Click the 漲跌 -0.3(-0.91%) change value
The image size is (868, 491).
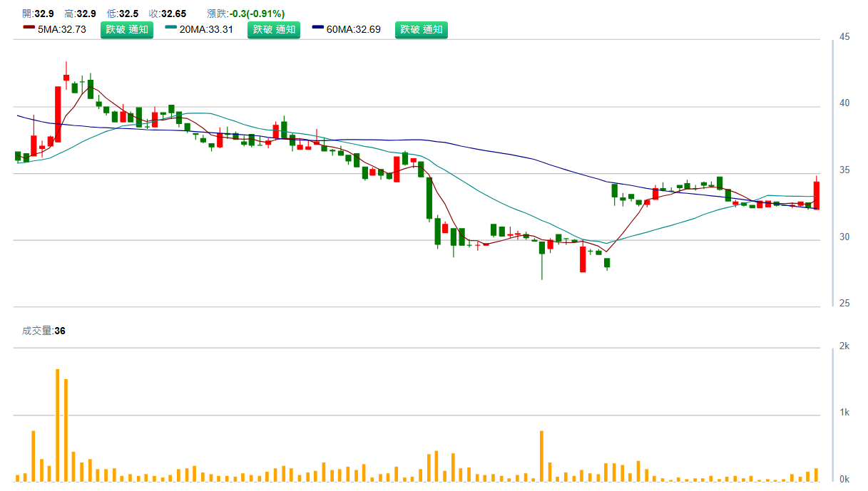point(256,14)
